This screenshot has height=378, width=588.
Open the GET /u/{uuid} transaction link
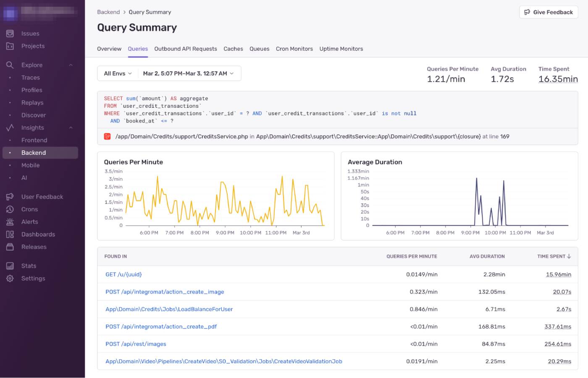[123, 274]
